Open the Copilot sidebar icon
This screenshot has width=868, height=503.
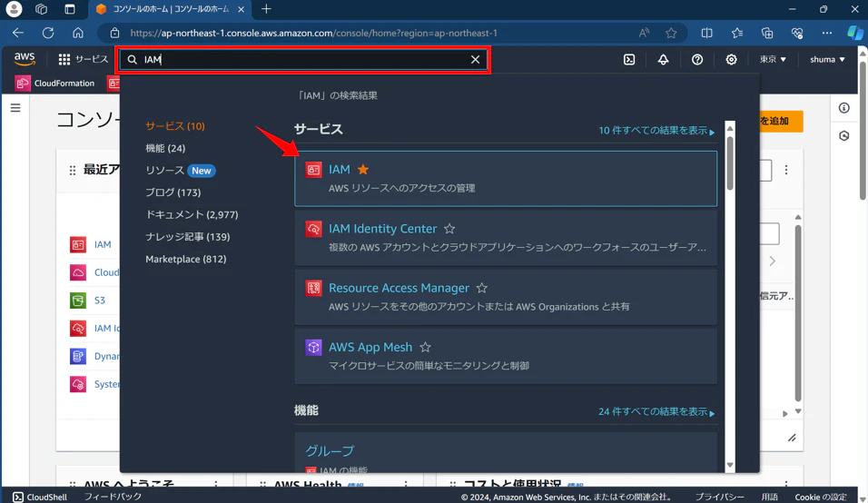tap(854, 33)
